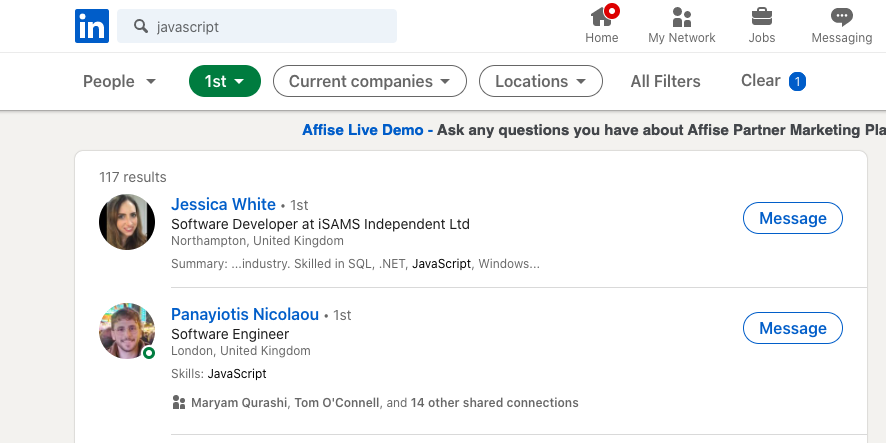Click the Affise Live Demo ad link
886x443 pixels.
click(368, 130)
